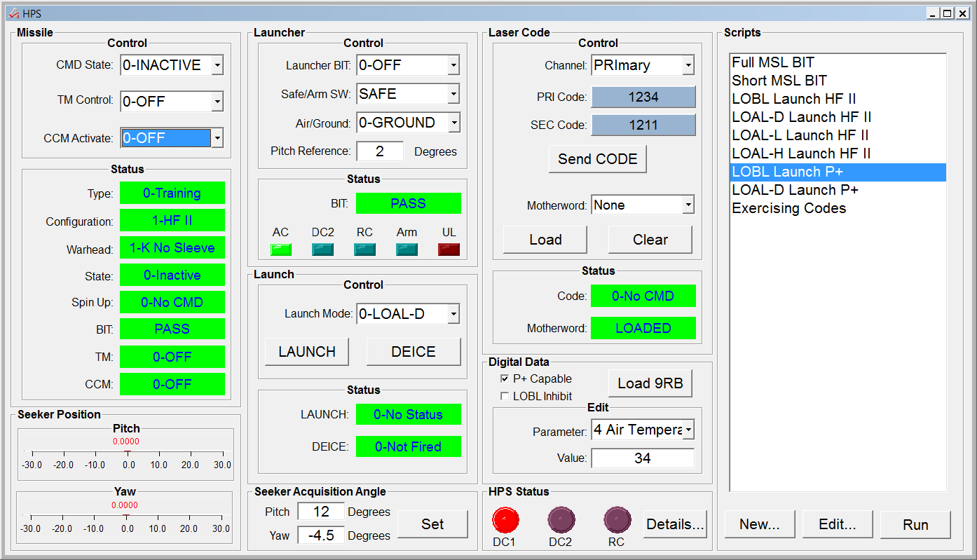Select Short MSL BIT script
Screen dimensions: 977x560
pyautogui.click(x=838, y=81)
